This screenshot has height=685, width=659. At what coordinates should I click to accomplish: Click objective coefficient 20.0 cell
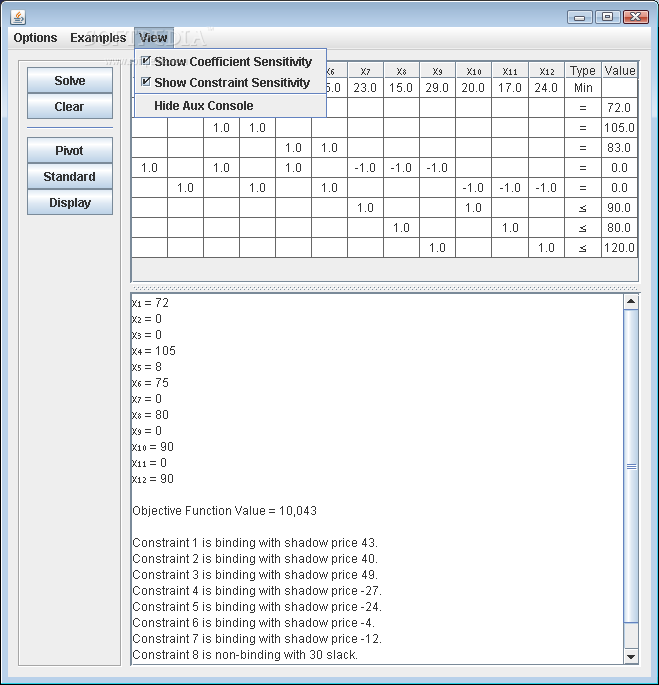[x=474, y=88]
